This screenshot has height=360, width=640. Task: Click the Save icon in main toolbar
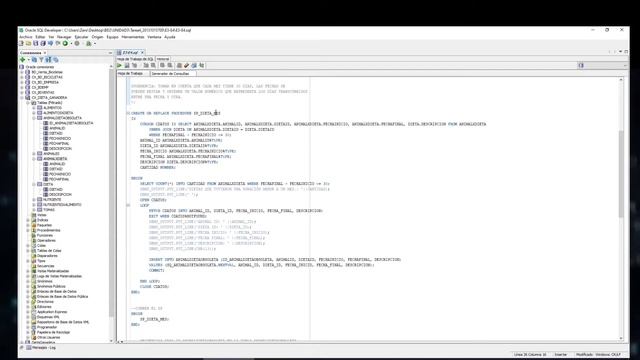[36, 43]
